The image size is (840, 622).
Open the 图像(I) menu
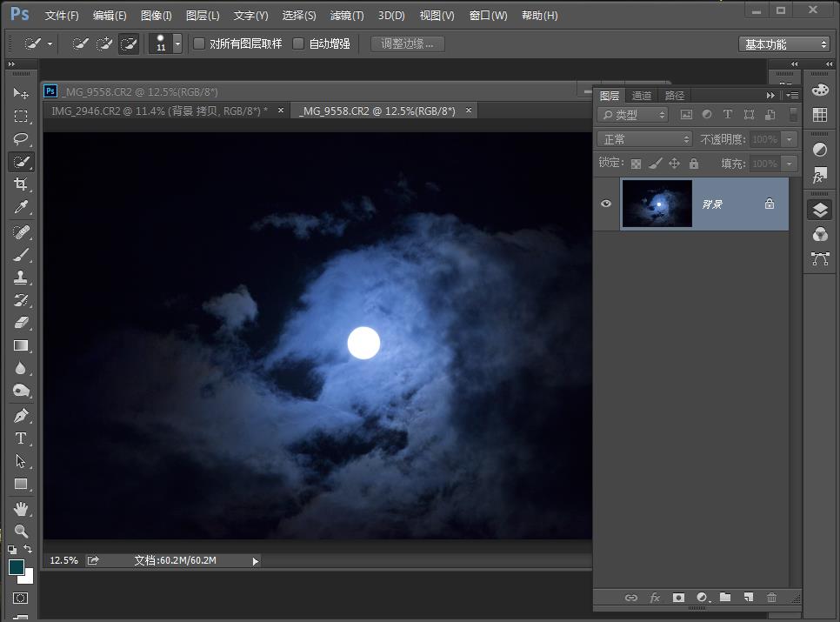point(156,16)
